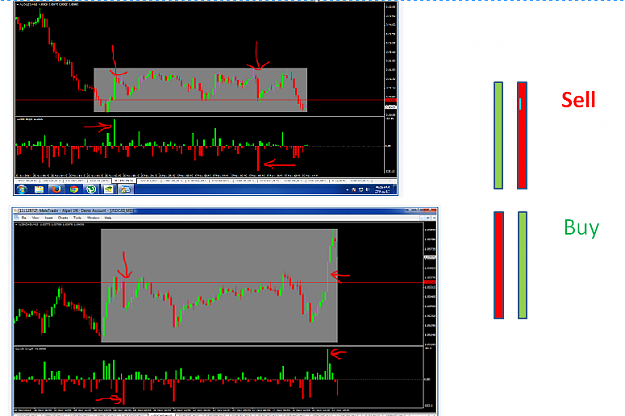
Task: Open the uTorrent taskbar icon
Action: [x=91, y=189]
